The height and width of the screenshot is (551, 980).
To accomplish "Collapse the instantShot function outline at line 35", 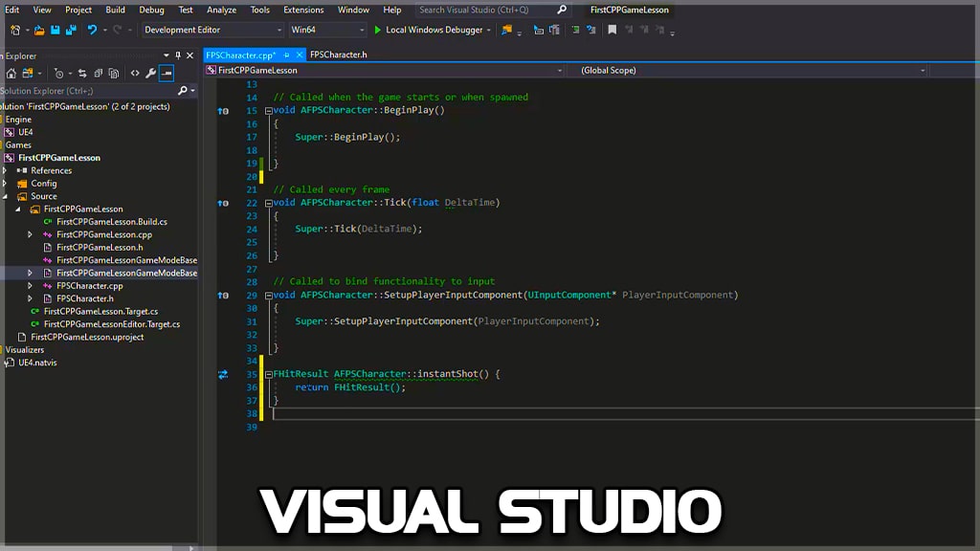I will click(x=269, y=374).
